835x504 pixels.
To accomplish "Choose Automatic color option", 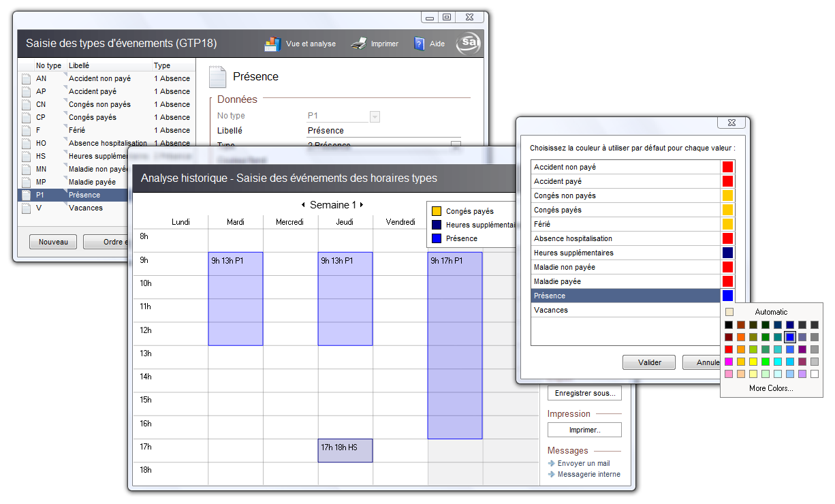I will pos(770,312).
